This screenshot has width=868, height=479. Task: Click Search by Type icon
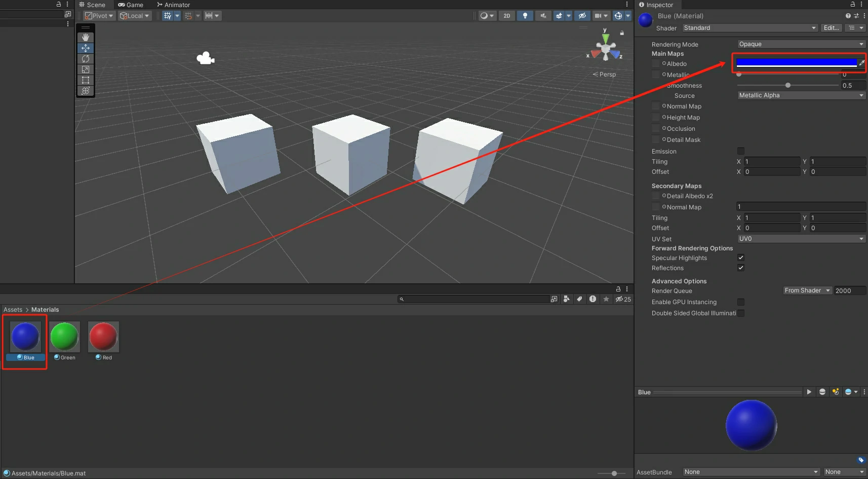point(567,299)
